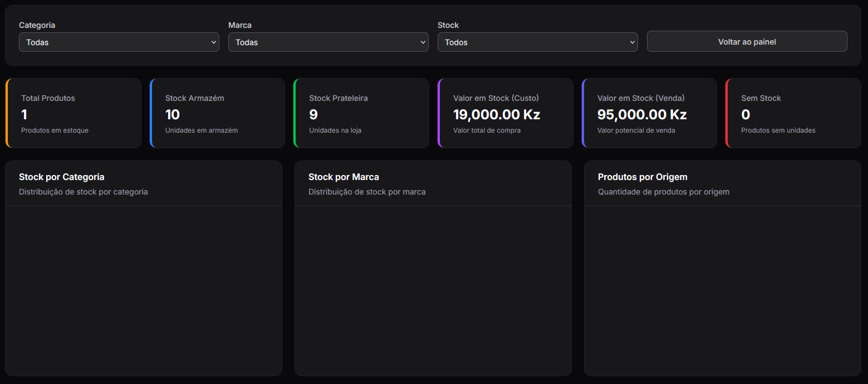Click the Marca dropdown chevron arrow
Image resolution: width=868 pixels, height=384 pixels.
(x=423, y=42)
